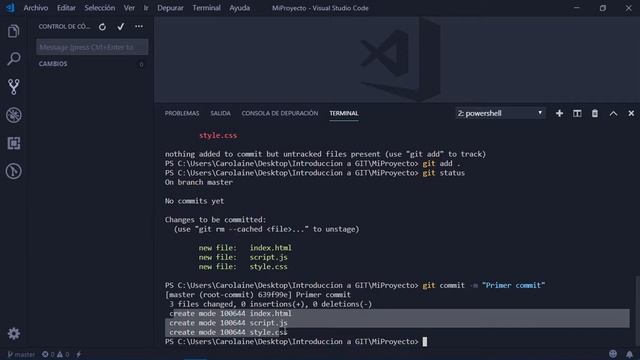Click the lightning bolt status bar icon

(79, 354)
